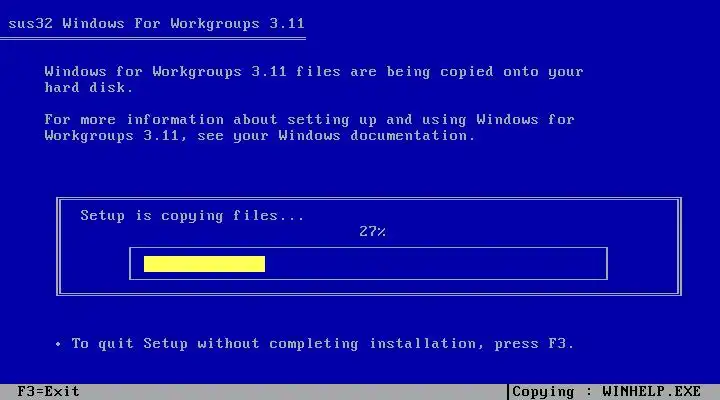Click the F3=Exit status bar item
The image size is (720, 400).
48,392
